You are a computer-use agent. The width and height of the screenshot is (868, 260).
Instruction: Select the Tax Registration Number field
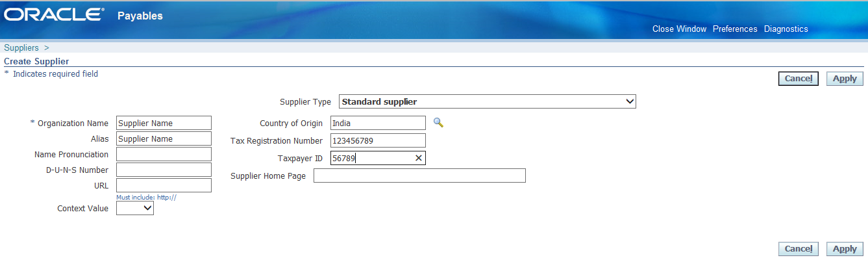[x=377, y=140]
